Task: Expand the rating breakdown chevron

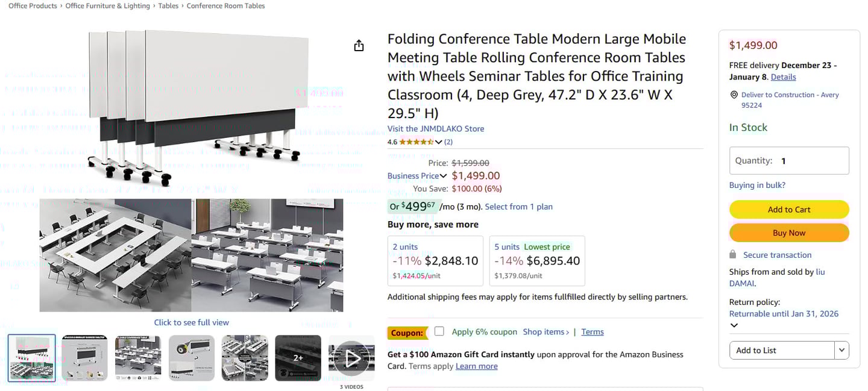Action: pyautogui.click(x=438, y=142)
